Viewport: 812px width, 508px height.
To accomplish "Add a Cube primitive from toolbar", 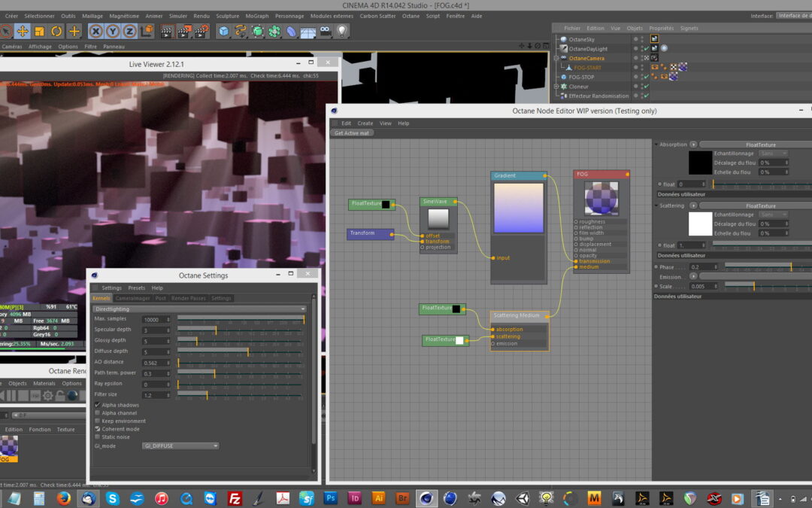I will pyautogui.click(x=223, y=31).
